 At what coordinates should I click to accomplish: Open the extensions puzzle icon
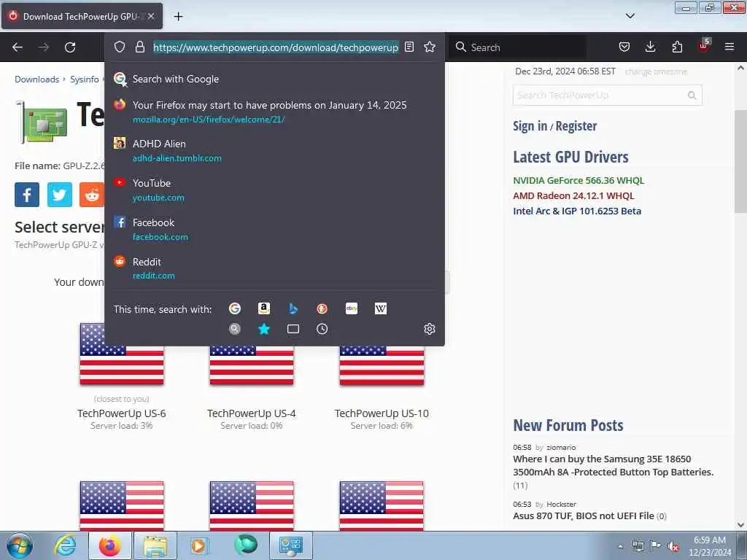pyautogui.click(x=677, y=47)
